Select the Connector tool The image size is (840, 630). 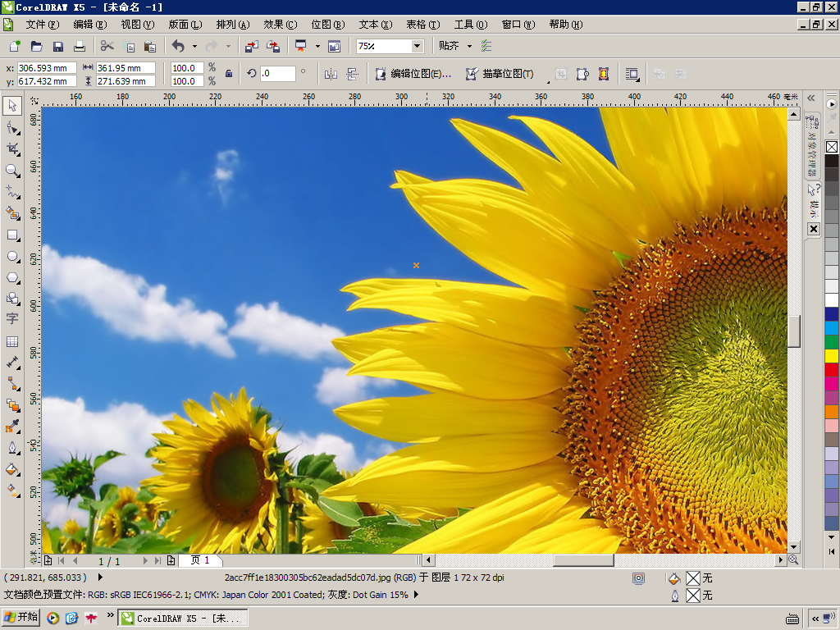coord(12,384)
